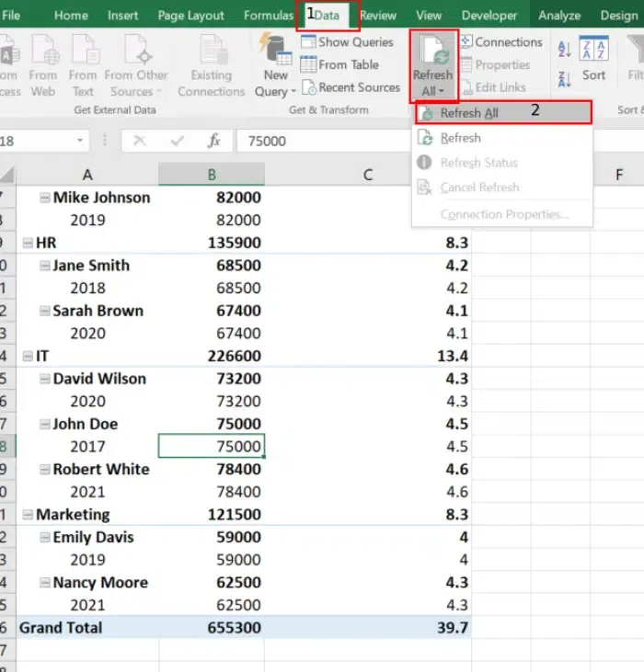Click the formula bar Cancel X icon
Image resolution: width=644 pixels, height=672 pixels.
point(140,141)
